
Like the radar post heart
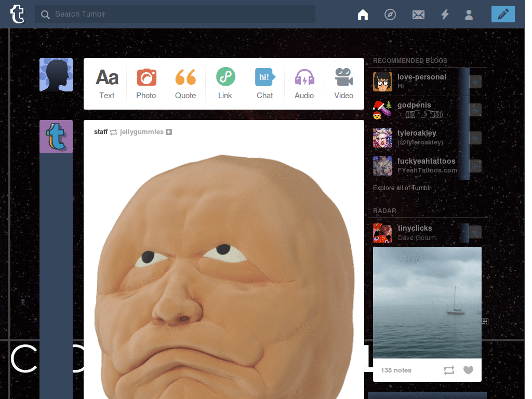[468, 370]
